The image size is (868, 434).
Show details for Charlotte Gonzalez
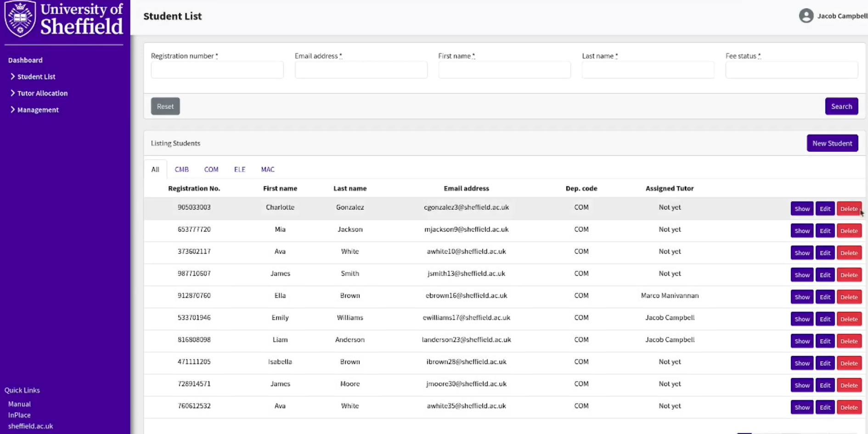click(802, 209)
